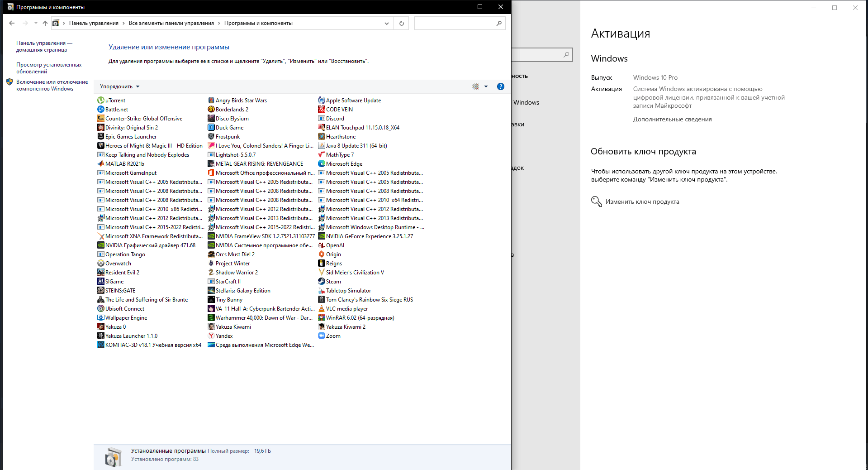Expand breadcrumb arrow after Панель управления

(123, 23)
